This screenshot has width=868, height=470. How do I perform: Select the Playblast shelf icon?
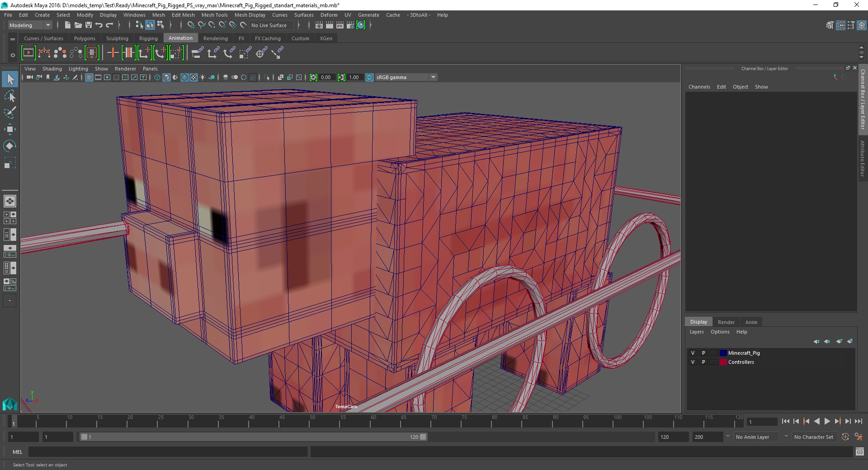(x=28, y=53)
